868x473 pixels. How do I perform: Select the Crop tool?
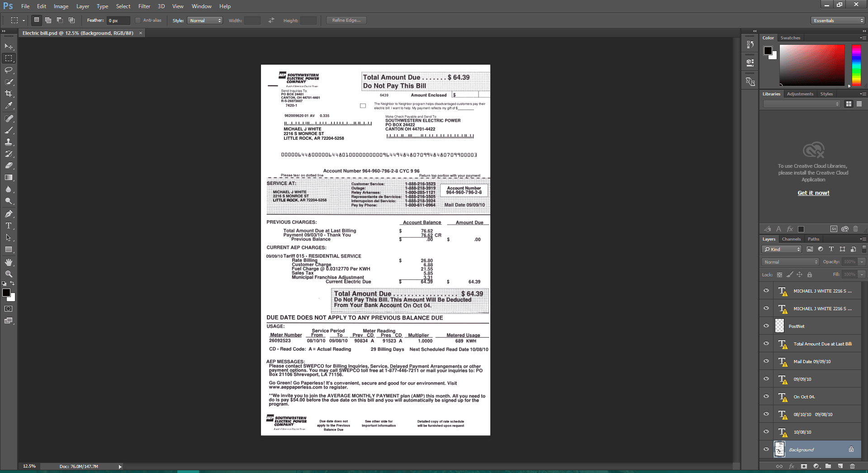(9, 94)
